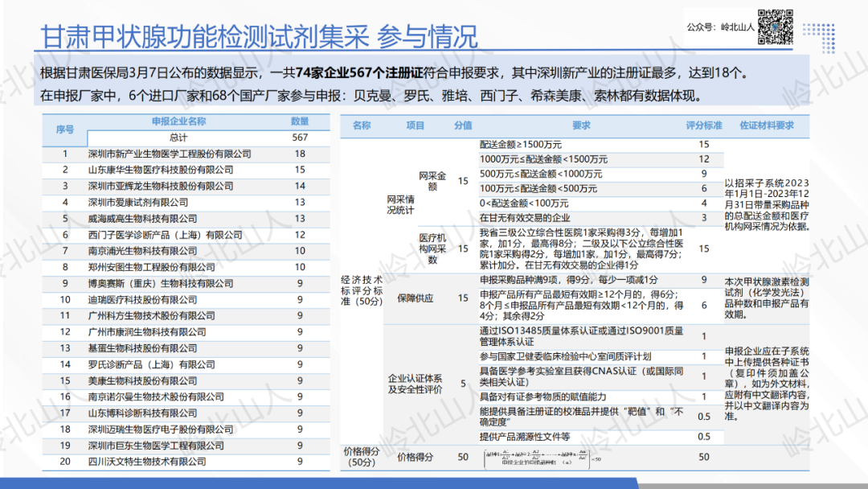Click the 迪瑞医疗科技股份有限公司 entry
This screenshot has width=868, height=489.
[x=142, y=300]
